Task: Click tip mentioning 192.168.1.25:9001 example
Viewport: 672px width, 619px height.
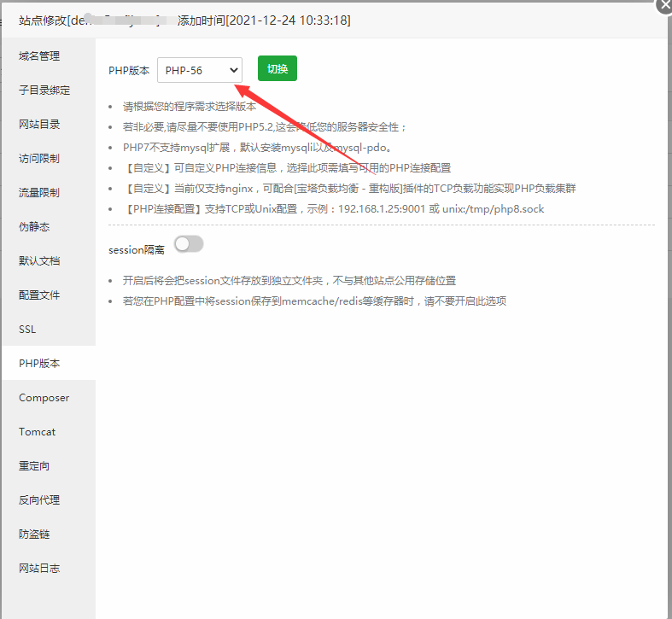Action: pos(333,209)
